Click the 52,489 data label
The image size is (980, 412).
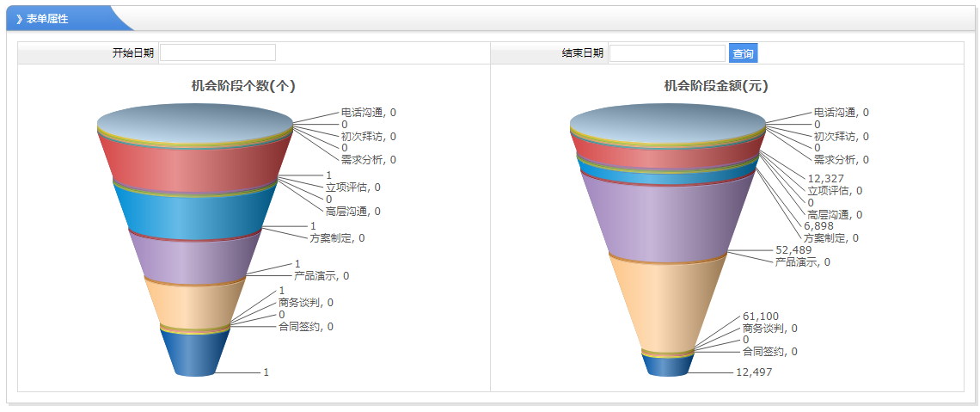click(793, 250)
